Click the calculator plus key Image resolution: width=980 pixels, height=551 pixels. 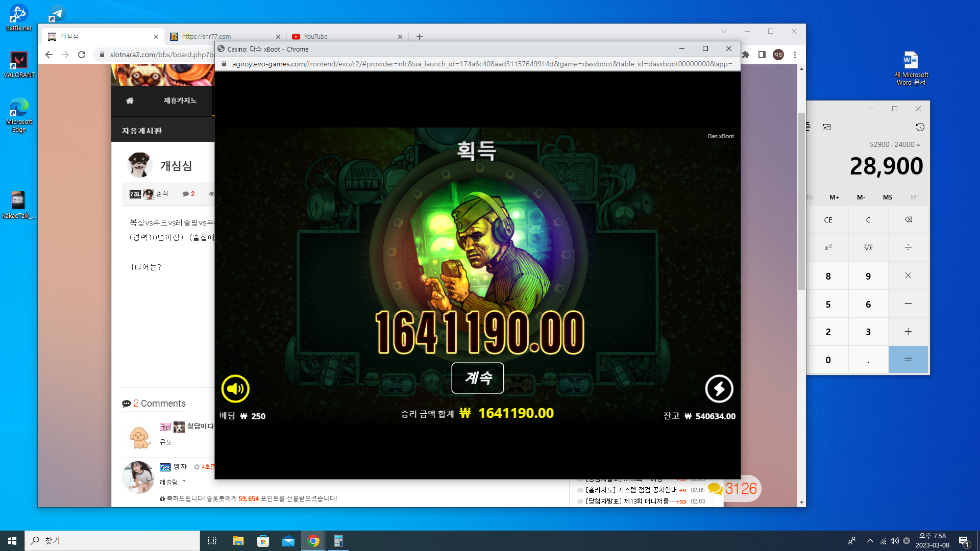click(908, 332)
